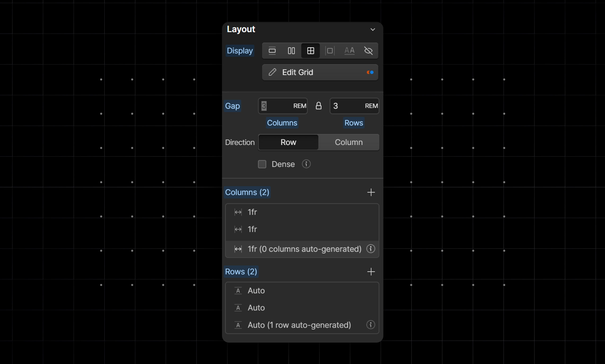
Task: Click the A icon of second Auto row
Action: (x=238, y=308)
